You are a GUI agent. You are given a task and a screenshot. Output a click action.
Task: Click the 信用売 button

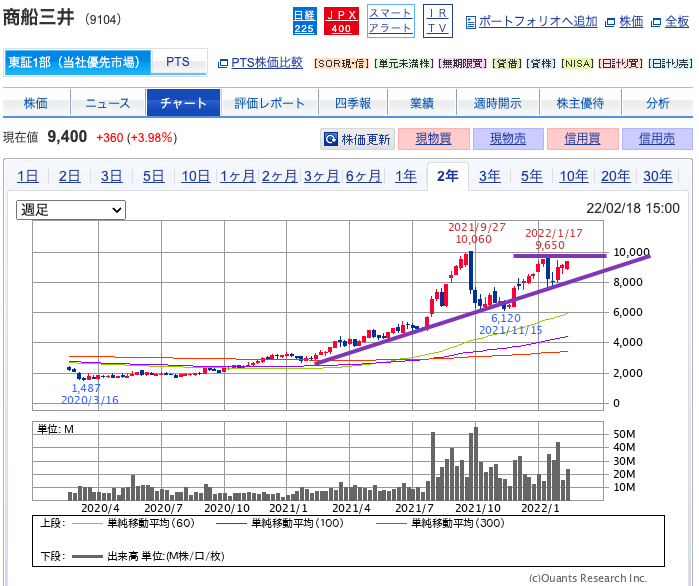point(657,139)
